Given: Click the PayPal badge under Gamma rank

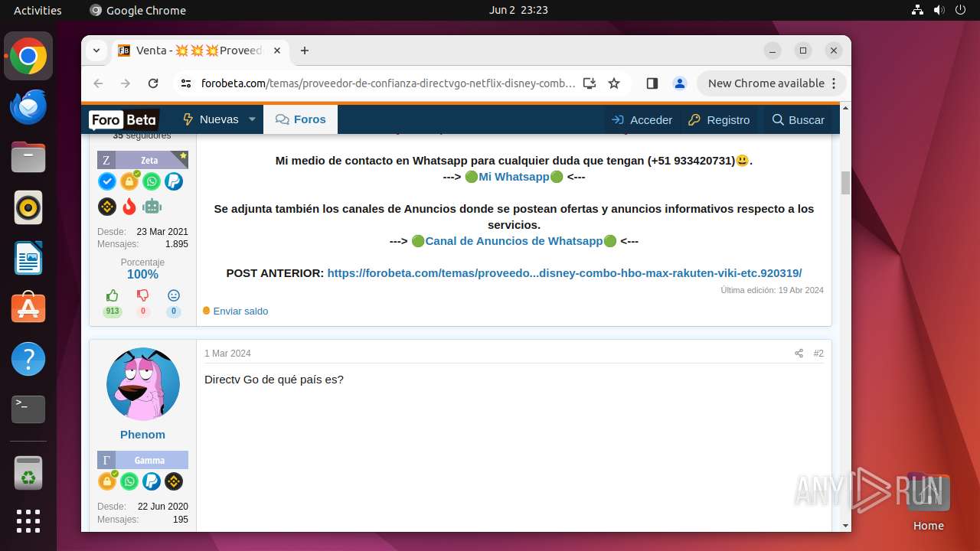Looking at the screenshot, I should (152, 481).
